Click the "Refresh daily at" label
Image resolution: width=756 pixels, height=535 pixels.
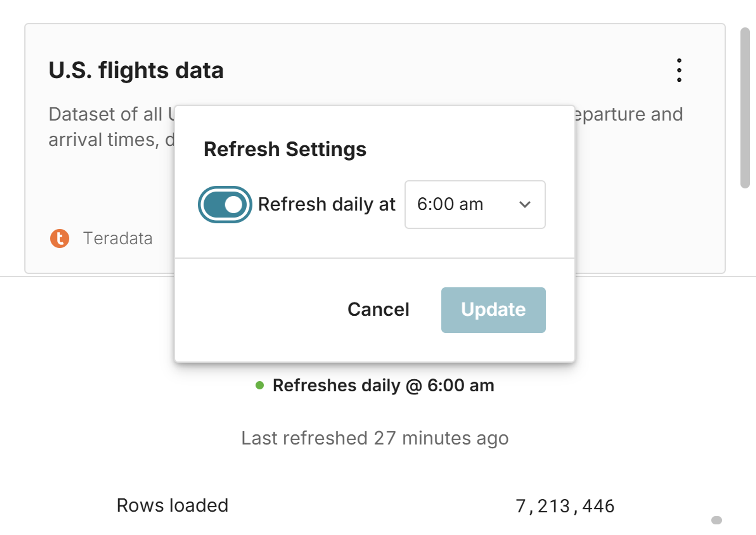(327, 204)
